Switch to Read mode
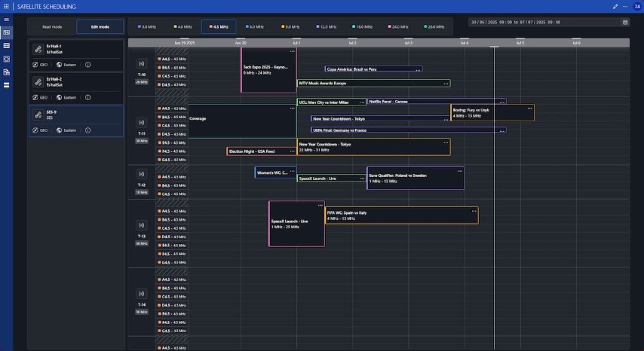Screen dimensions: 644x351 (x=53, y=27)
